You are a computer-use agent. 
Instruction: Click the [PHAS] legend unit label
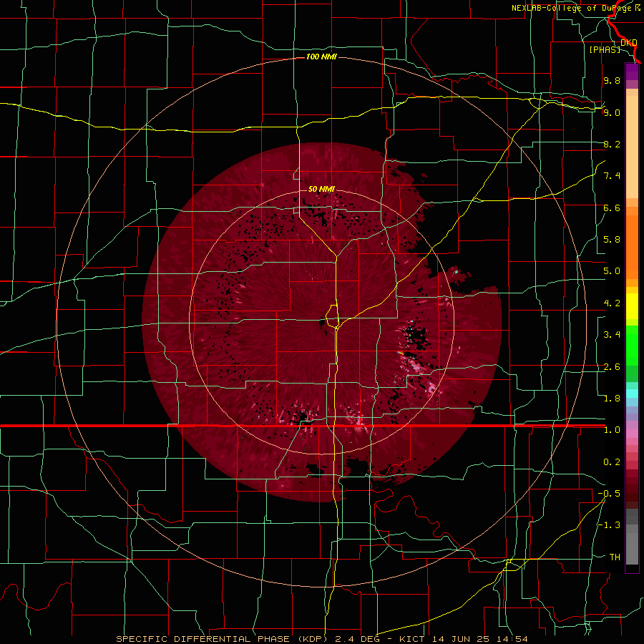tap(605, 49)
